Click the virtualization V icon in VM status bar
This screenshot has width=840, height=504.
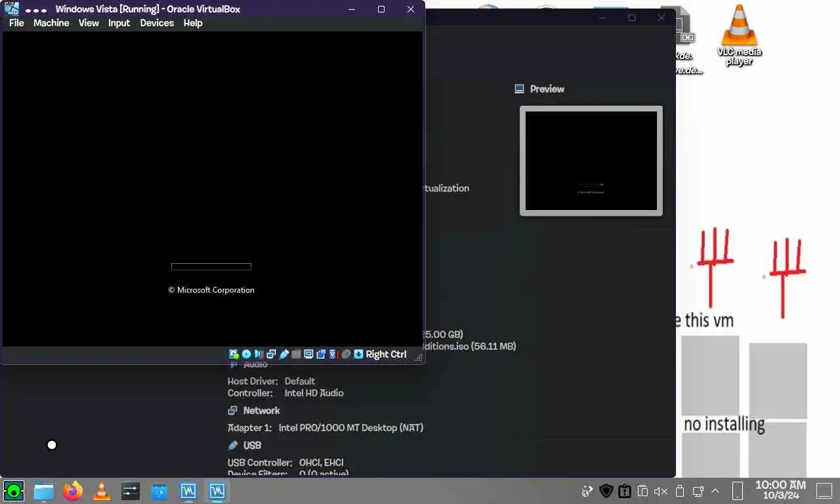tap(333, 354)
